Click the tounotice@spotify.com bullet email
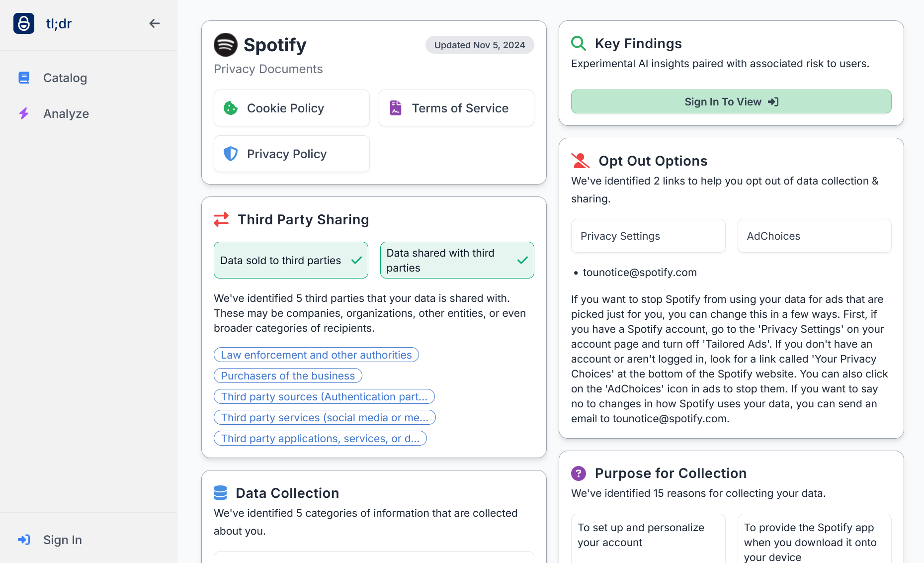Image resolution: width=924 pixels, height=563 pixels. pos(640,273)
